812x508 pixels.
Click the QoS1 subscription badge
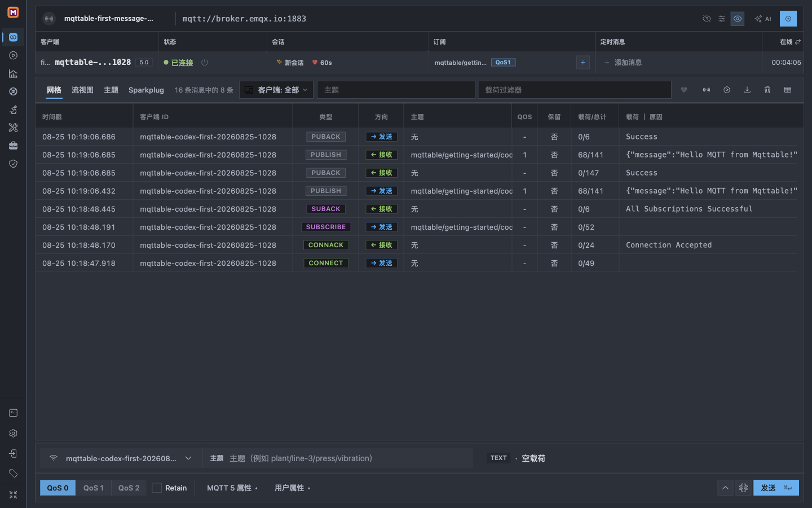503,63
